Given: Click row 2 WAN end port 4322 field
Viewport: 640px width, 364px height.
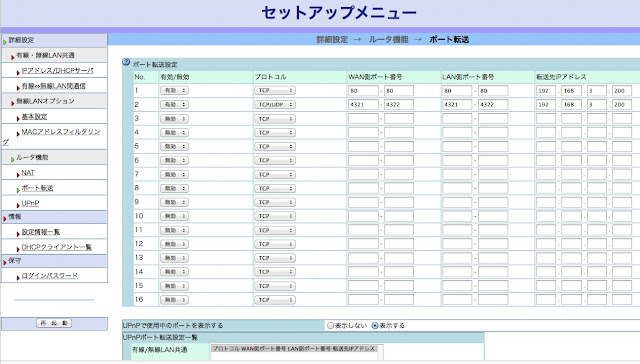Looking at the screenshot, I should click(399, 104).
